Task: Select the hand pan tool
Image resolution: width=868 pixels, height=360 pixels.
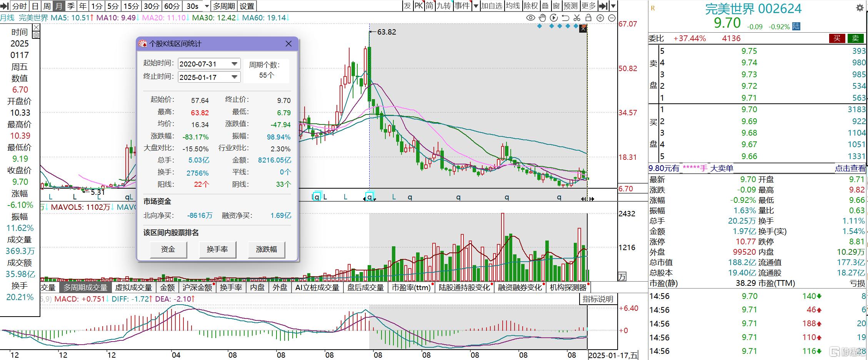Action: tap(542, 18)
